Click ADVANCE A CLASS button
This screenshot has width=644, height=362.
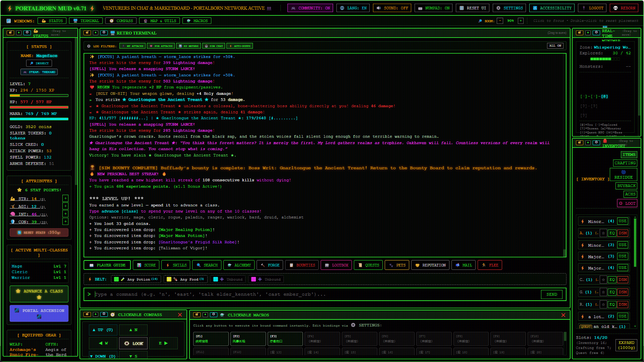(x=39, y=294)
